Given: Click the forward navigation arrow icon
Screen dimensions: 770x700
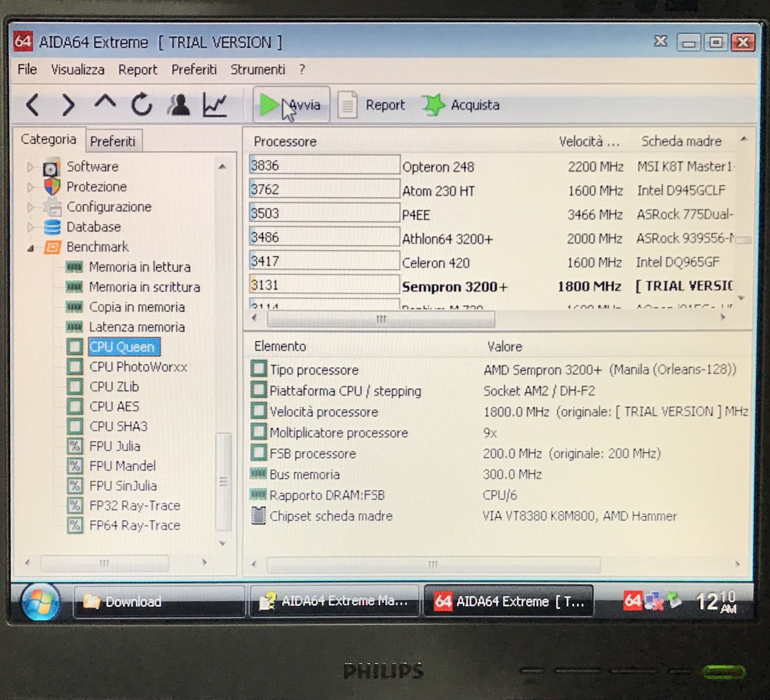Looking at the screenshot, I should click(x=69, y=105).
